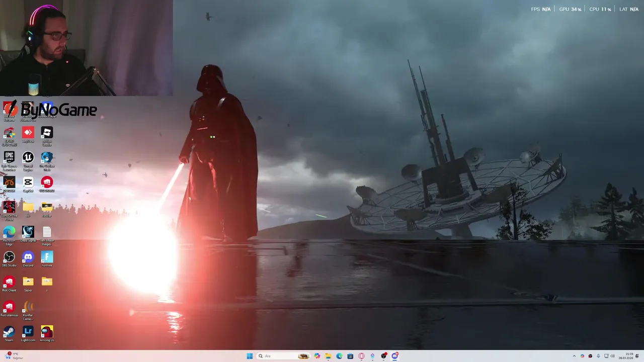Select the CapCut desktop shortcut
This screenshot has height=362, width=644.
point(28,185)
